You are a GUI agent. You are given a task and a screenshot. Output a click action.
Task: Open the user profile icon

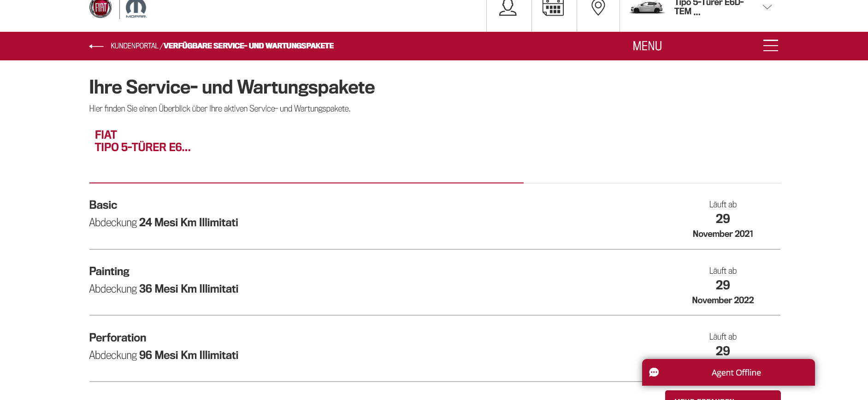[508, 8]
